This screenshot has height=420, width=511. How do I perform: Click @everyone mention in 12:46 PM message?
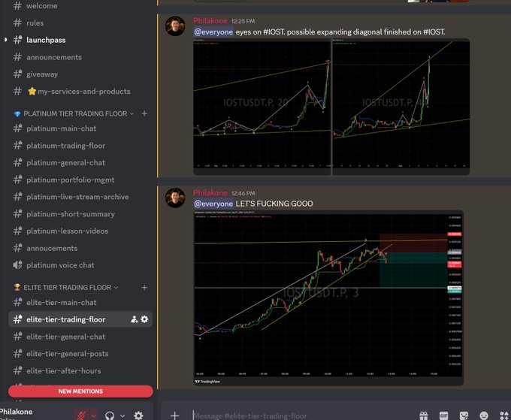213,204
